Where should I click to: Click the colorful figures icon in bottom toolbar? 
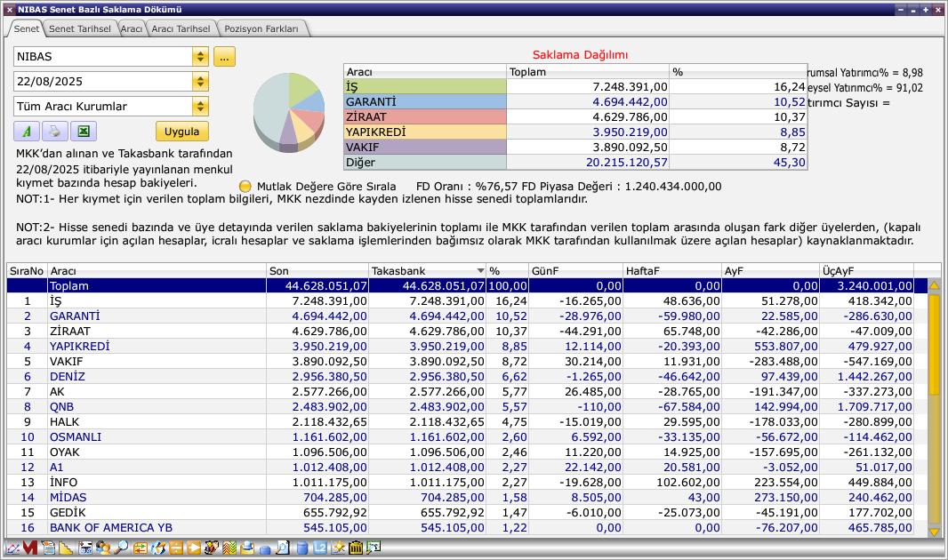tap(212, 548)
